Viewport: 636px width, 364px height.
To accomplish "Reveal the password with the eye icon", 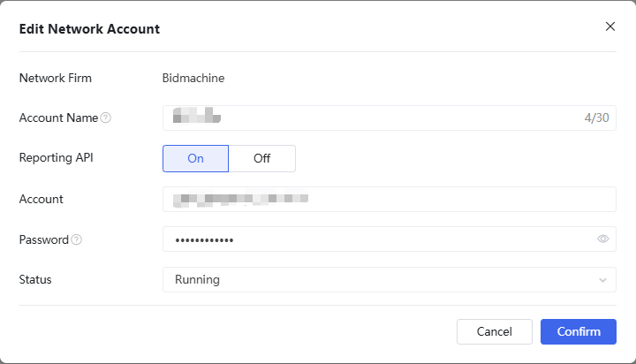I will (603, 239).
